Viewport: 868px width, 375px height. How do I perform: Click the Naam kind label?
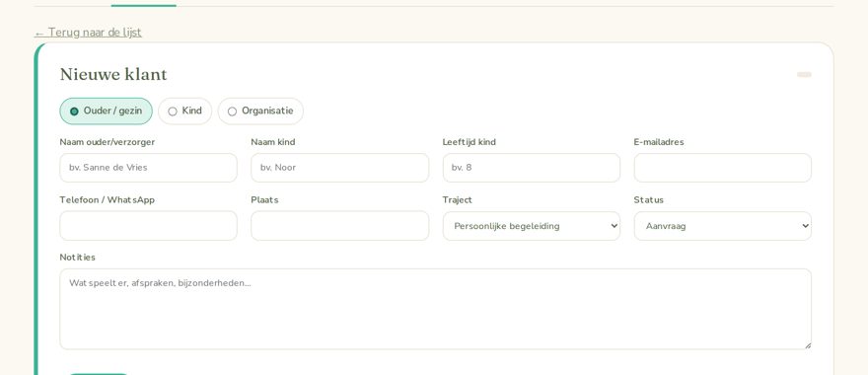tap(273, 142)
